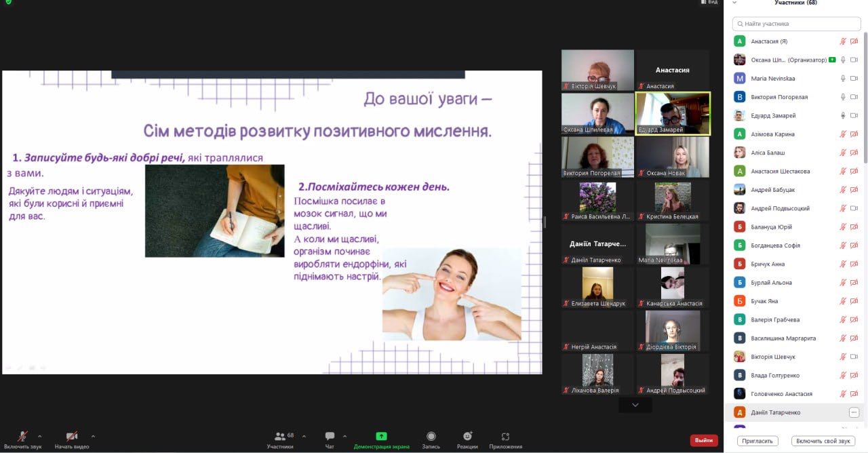Click the camera-off icon for Аліса Балаш
This screenshot has height=453, width=868.
(x=854, y=153)
